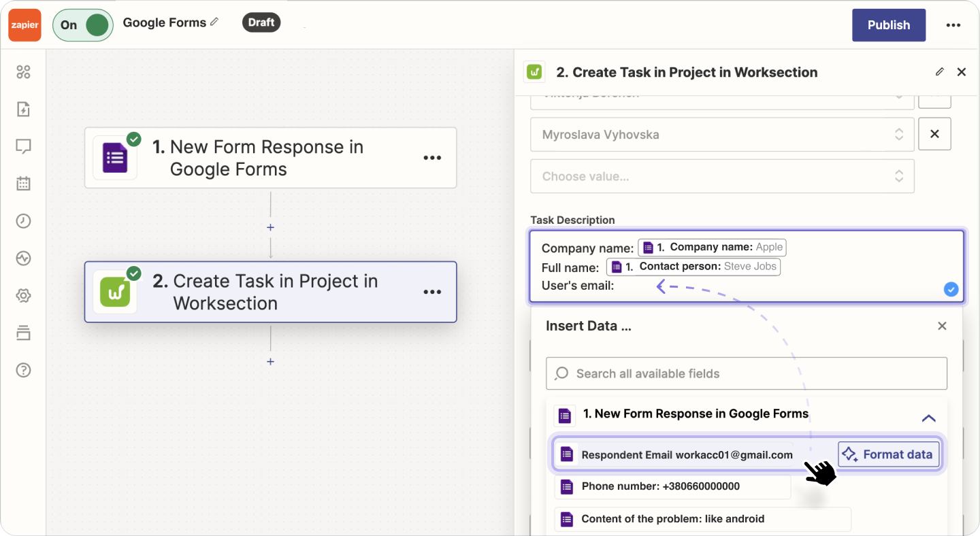Open the calendar icon in sidebar
This screenshot has height=536, width=980.
(24, 183)
